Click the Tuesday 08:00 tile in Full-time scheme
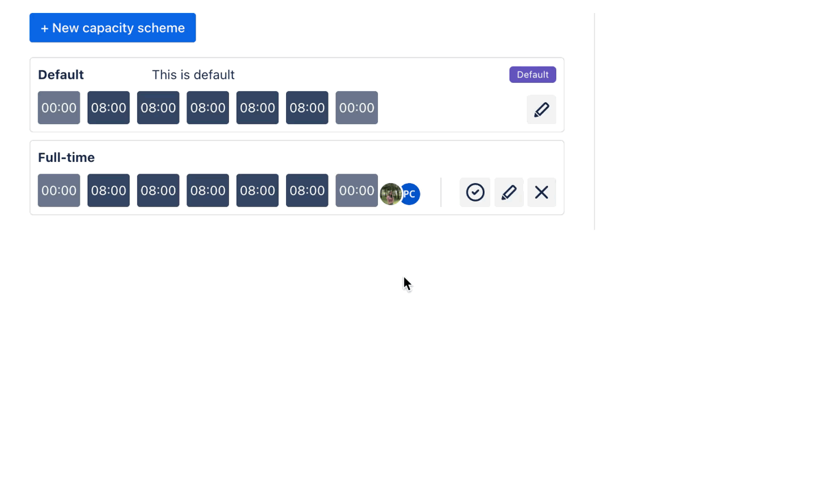Viewport: 823px width, 504px height. click(158, 191)
